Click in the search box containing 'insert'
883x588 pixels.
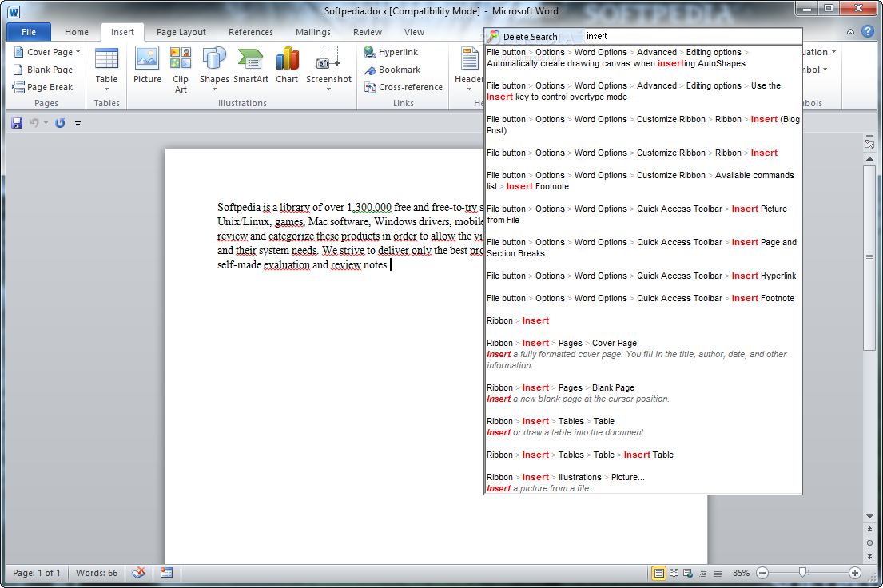click(x=693, y=36)
